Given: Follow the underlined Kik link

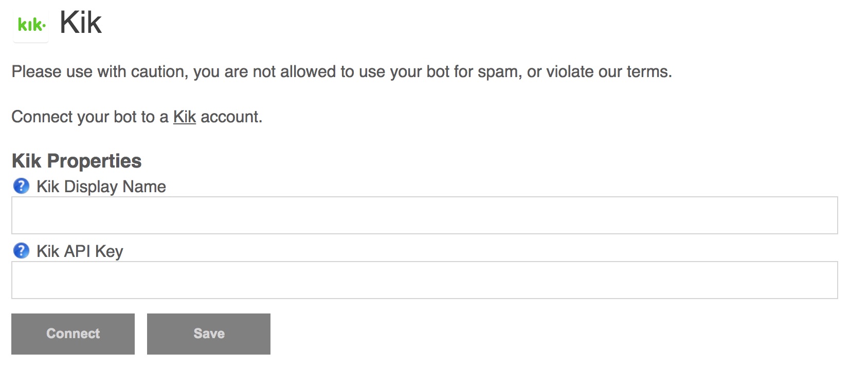Looking at the screenshot, I should [185, 117].
